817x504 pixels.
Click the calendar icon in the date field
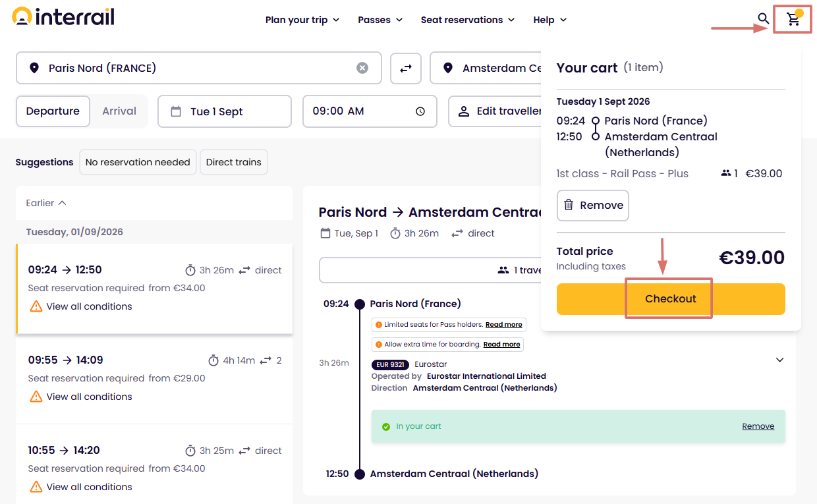pos(176,111)
